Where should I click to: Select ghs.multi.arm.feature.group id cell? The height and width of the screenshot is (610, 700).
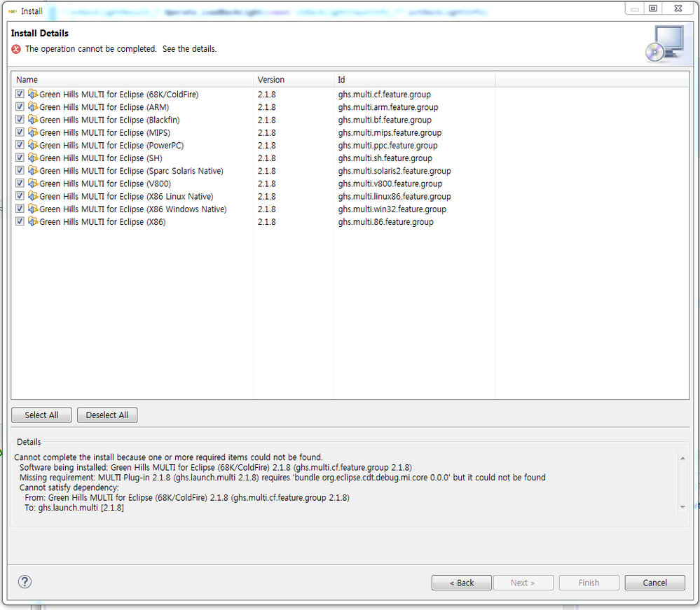pyautogui.click(x=388, y=107)
